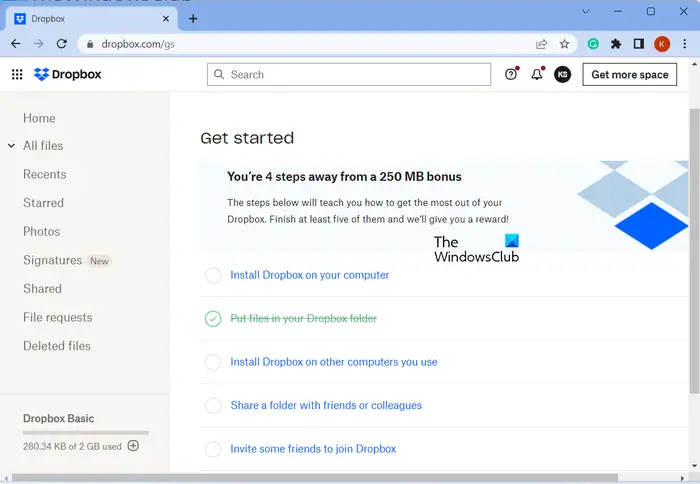The width and height of the screenshot is (700, 484).
Task: Tick the circle for Install Dropbox on other computers
Action: point(213,362)
